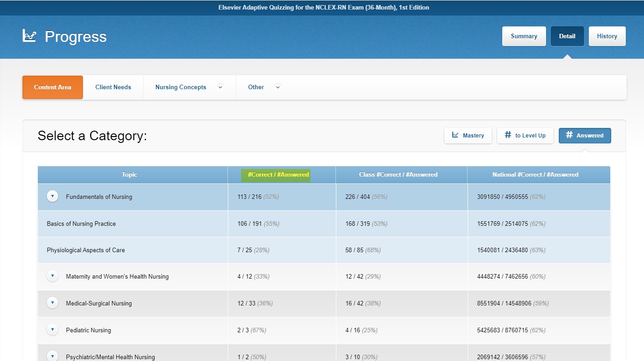
Task: Enable the Answered metric view
Action: coord(585,135)
